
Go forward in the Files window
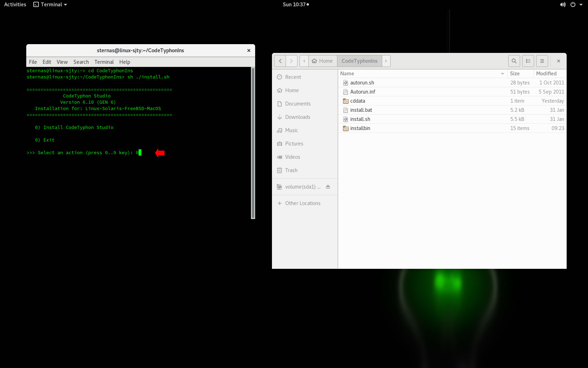point(292,61)
